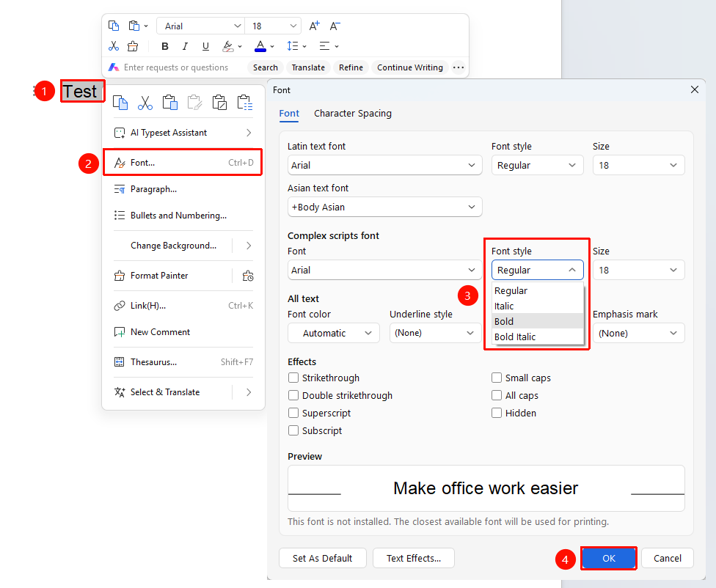This screenshot has width=716, height=588.
Task: Open the Underline style dropdown
Action: point(435,334)
